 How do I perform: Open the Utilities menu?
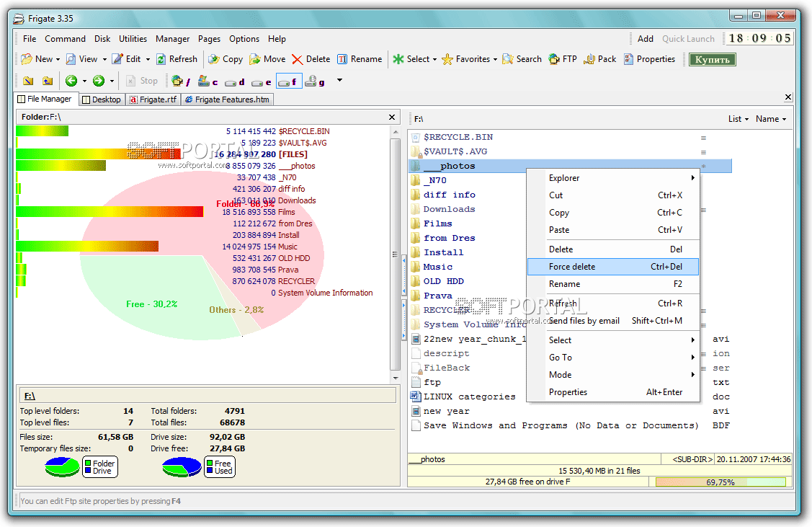click(133, 39)
